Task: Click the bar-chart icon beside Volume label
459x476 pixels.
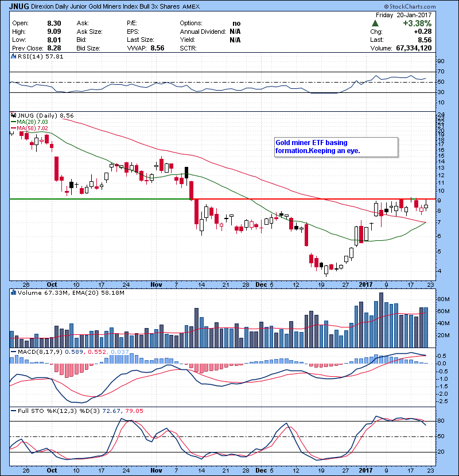Action: (x=13, y=292)
